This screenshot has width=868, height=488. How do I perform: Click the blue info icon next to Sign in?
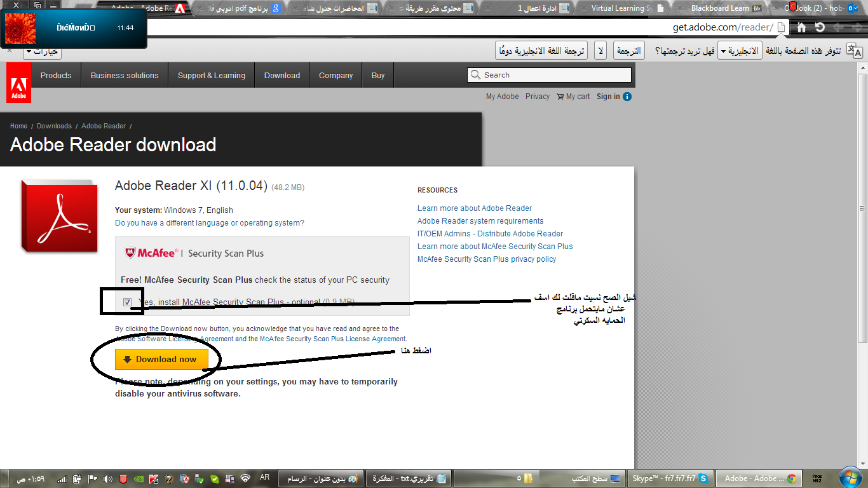pyautogui.click(x=627, y=97)
